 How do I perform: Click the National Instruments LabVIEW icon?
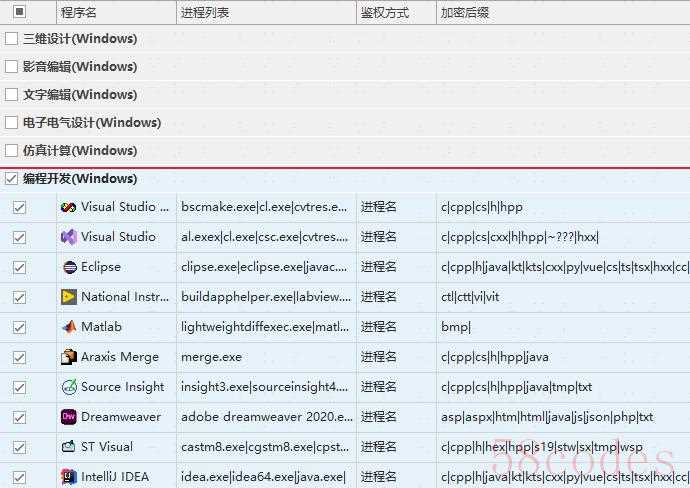click(69, 297)
